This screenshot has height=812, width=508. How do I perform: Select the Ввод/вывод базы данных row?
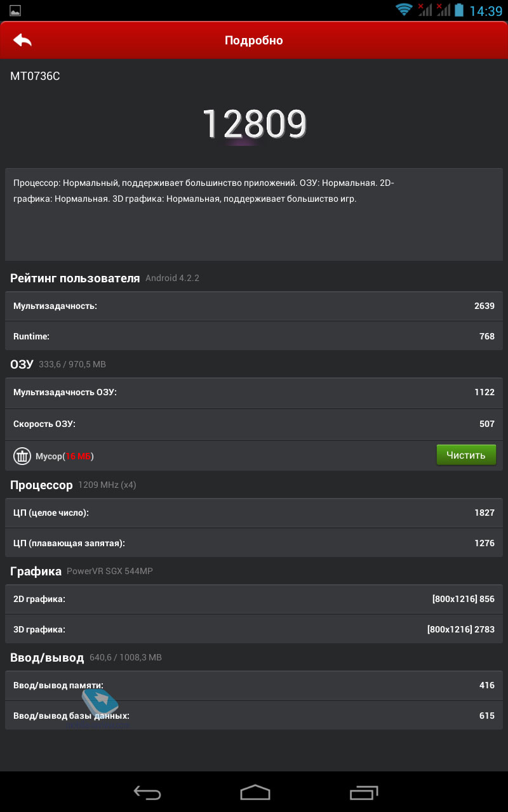click(x=254, y=716)
